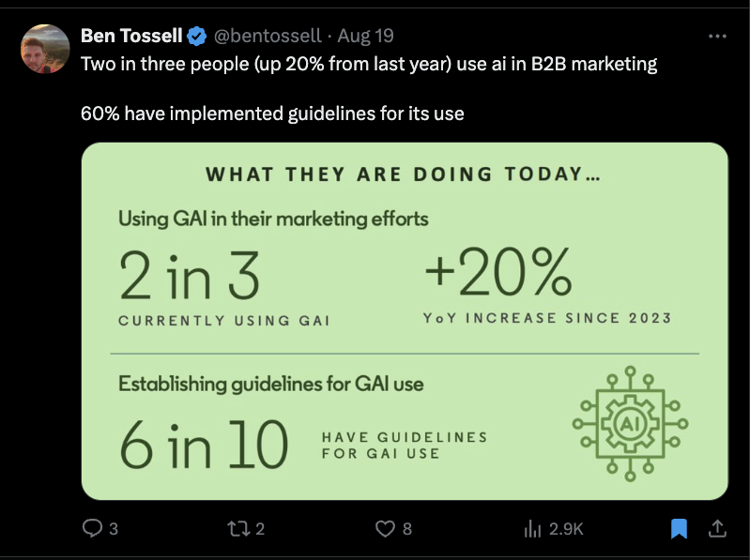
Task: Click the AI chip gear graphic
Action: click(x=630, y=423)
